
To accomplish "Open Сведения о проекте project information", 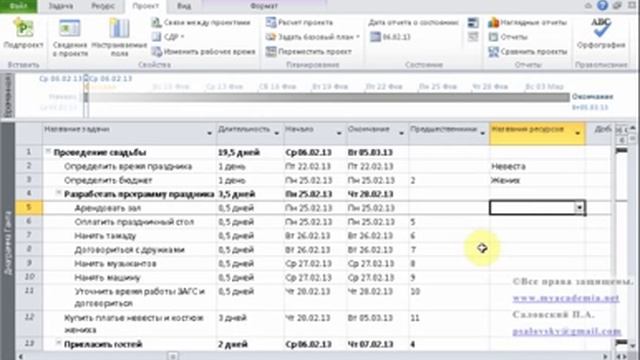I will click(x=70, y=38).
